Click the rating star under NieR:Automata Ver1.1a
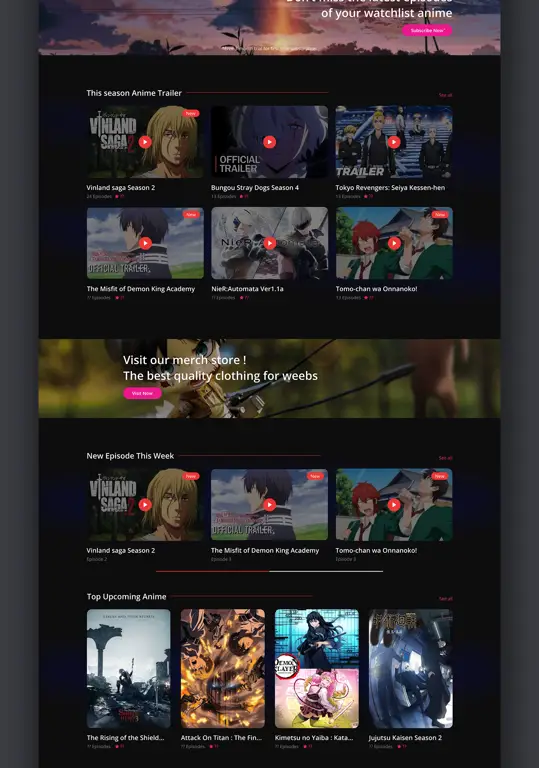 242,297
